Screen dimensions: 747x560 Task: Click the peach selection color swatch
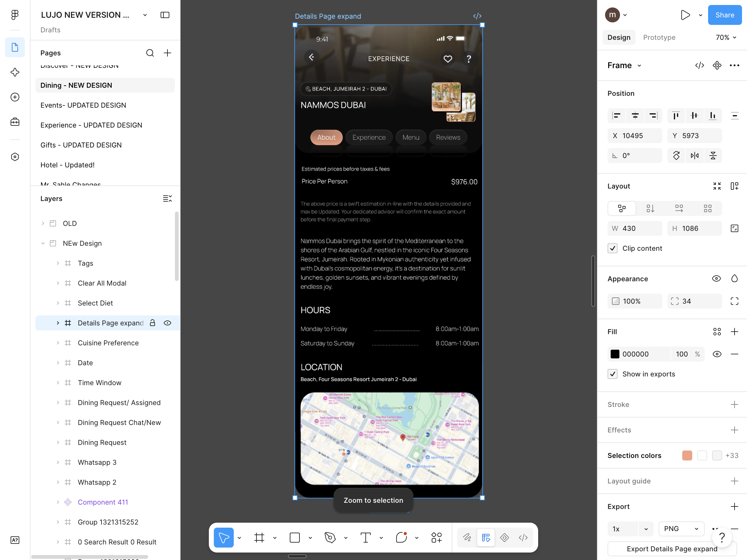tap(687, 455)
